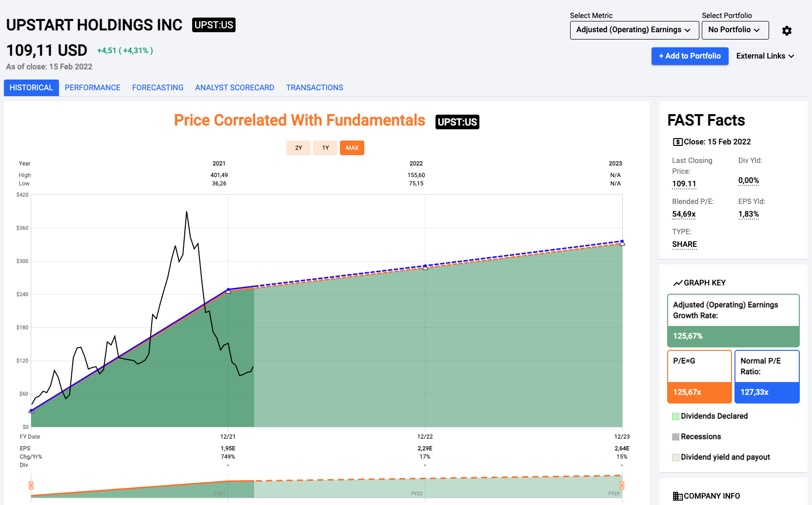Click the 12/22 earnings triangle marker
This screenshot has width=812, height=505.
[x=425, y=268]
